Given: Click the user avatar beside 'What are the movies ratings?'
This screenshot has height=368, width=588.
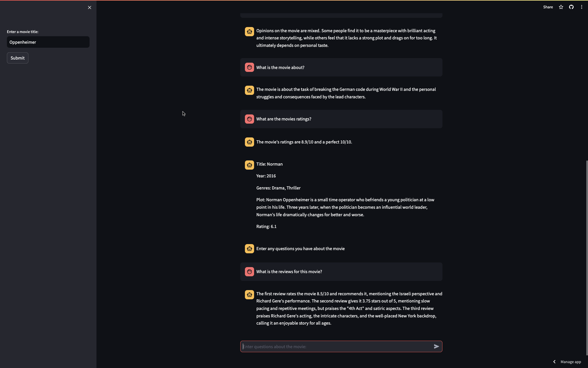Looking at the screenshot, I should point(249,119).
